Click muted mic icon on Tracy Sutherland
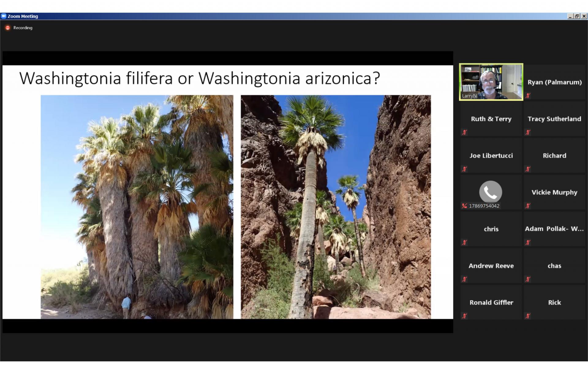 point(528,133)
